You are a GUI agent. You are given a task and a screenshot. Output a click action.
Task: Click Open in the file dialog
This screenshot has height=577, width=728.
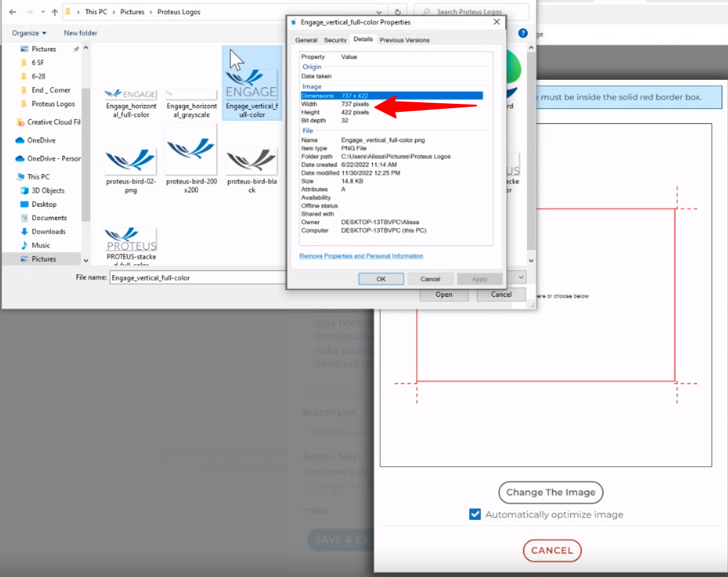(444, 294)
